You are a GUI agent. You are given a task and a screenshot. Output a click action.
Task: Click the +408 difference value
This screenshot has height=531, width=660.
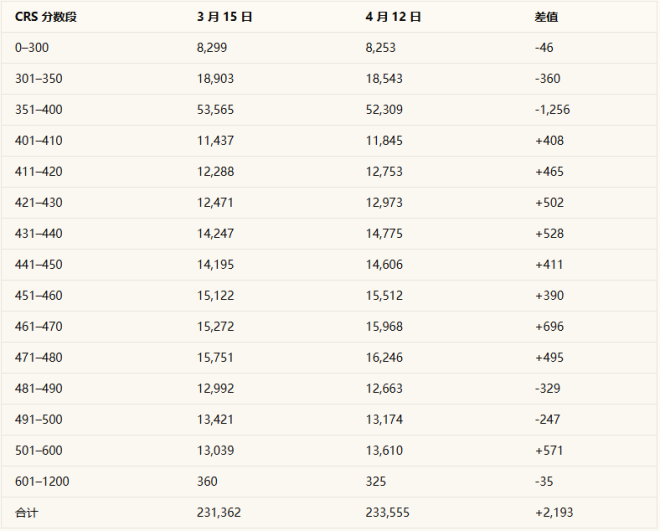pos(549,140)
